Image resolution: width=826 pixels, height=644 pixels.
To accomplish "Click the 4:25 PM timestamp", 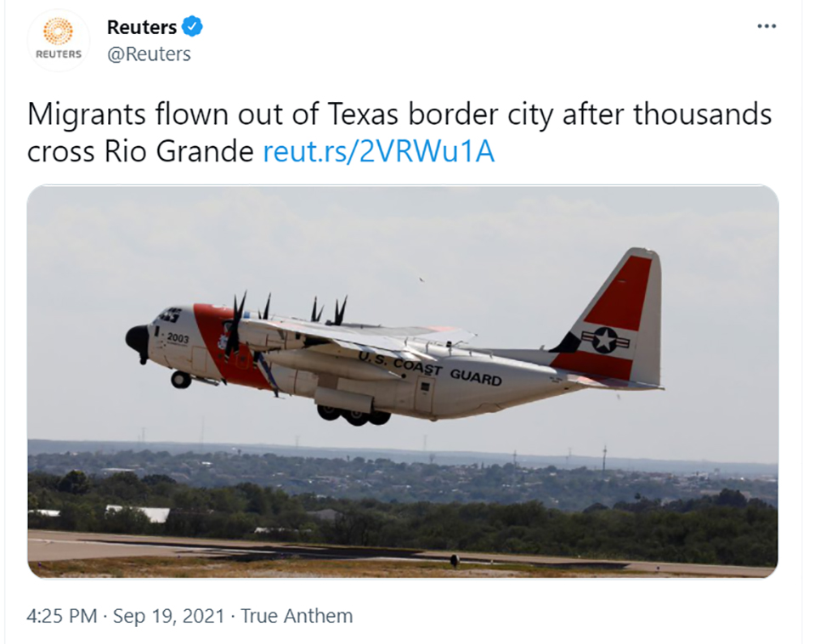I will click(x=62, y=616).
